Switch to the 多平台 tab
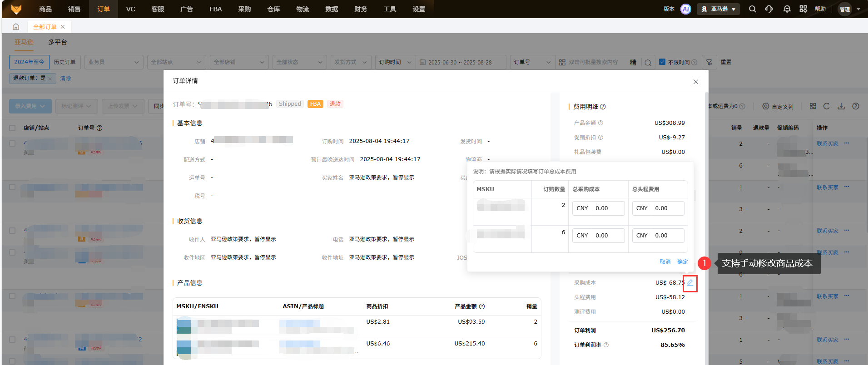This screenshot has width=868, height=365. click(58, 42)
